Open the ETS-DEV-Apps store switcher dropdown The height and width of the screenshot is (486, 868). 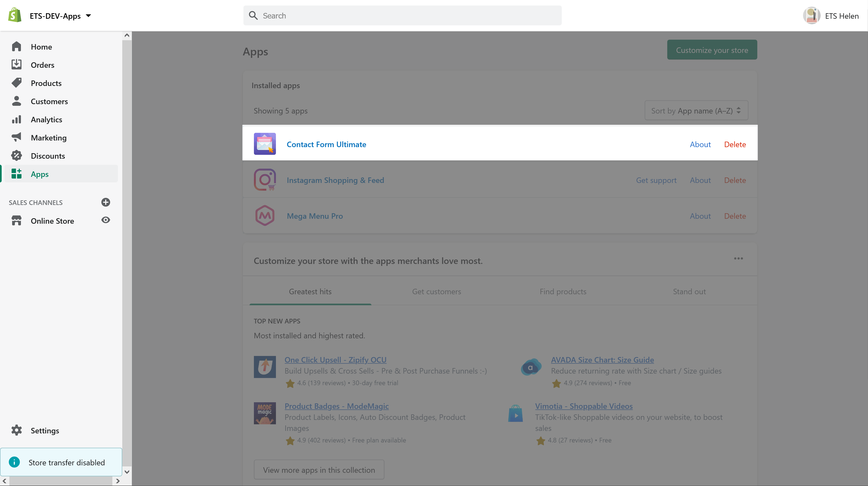tap(60, 16)
